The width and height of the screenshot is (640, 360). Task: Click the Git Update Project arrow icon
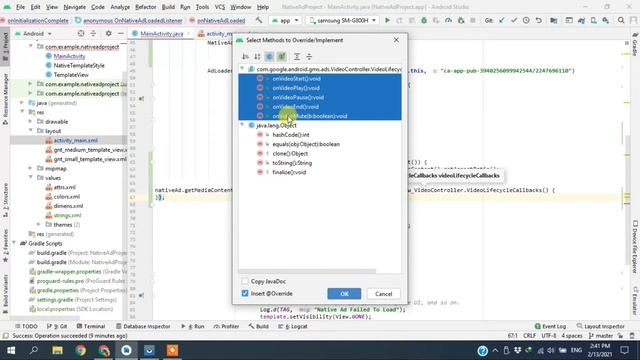[502, 20]
